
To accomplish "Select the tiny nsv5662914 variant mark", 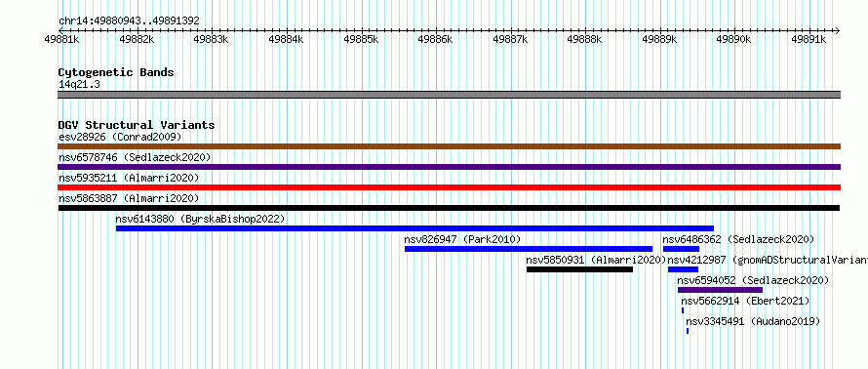I will pos(683,310).
